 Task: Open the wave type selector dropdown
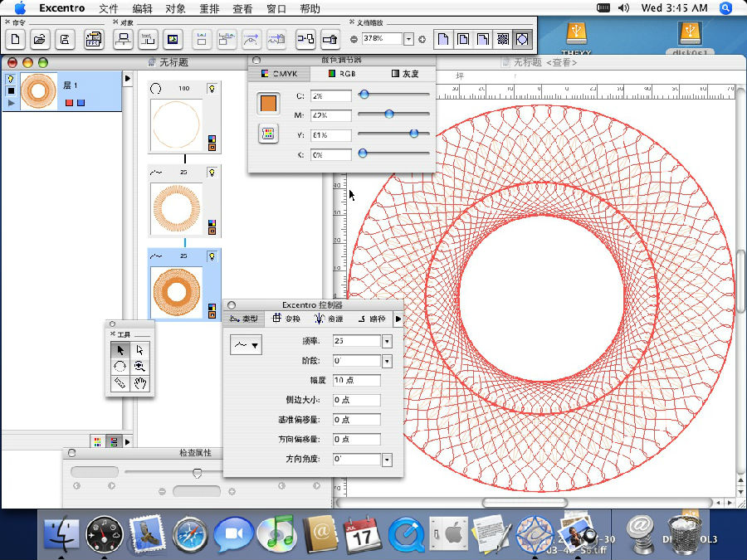coord(246,345)
